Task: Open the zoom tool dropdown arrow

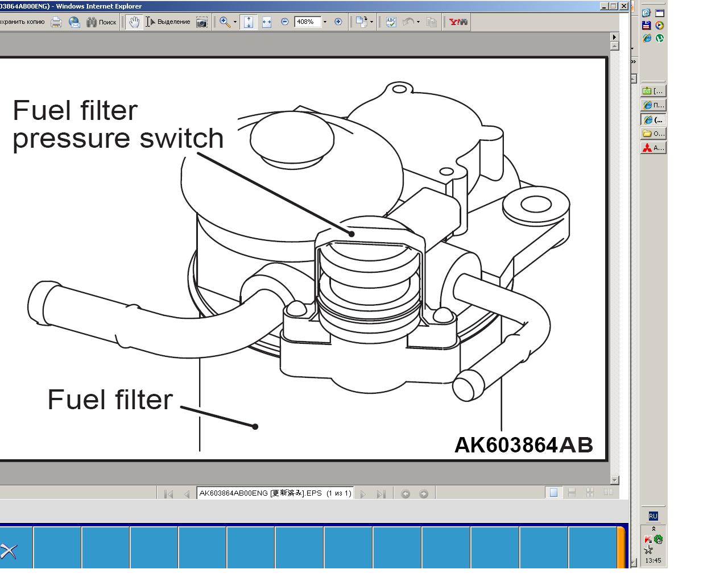Action: pyautogui.click(x=235, y=22)
